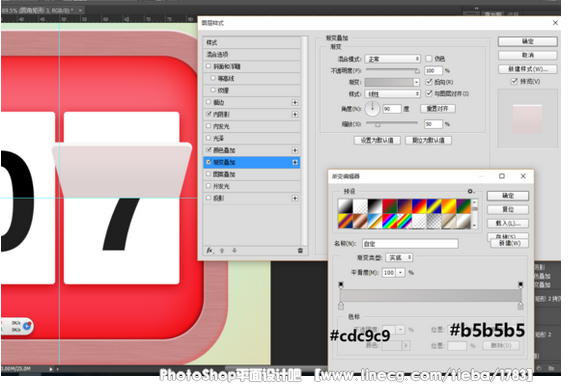Click 确定 in the Layer Style dialog
Viewport: 583px width, 392px height.
(x=528, y=41)
